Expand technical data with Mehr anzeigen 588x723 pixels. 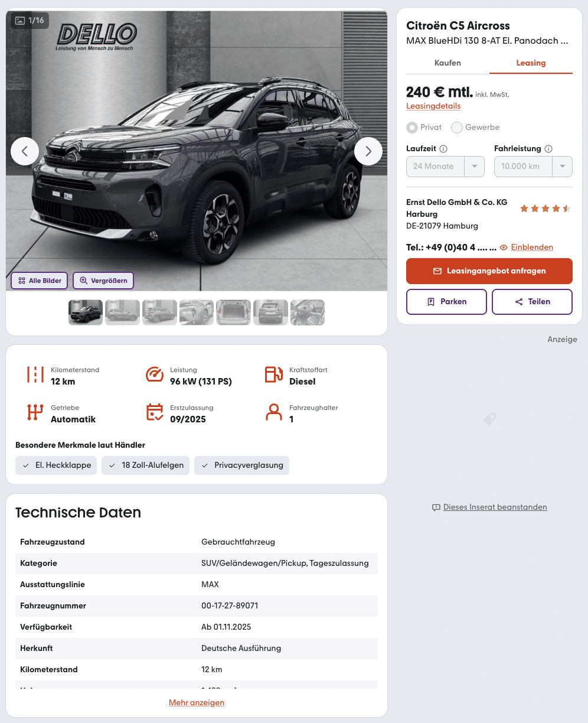tap(197, 702)
